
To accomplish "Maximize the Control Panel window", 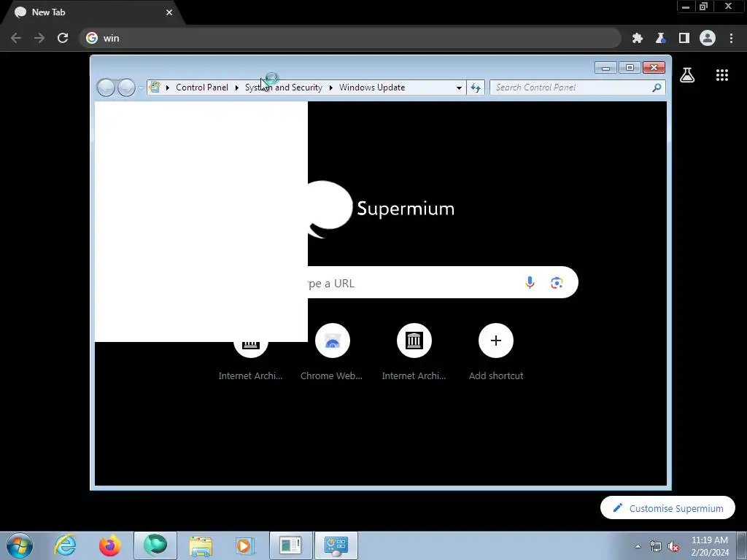I will click(630, 68).
